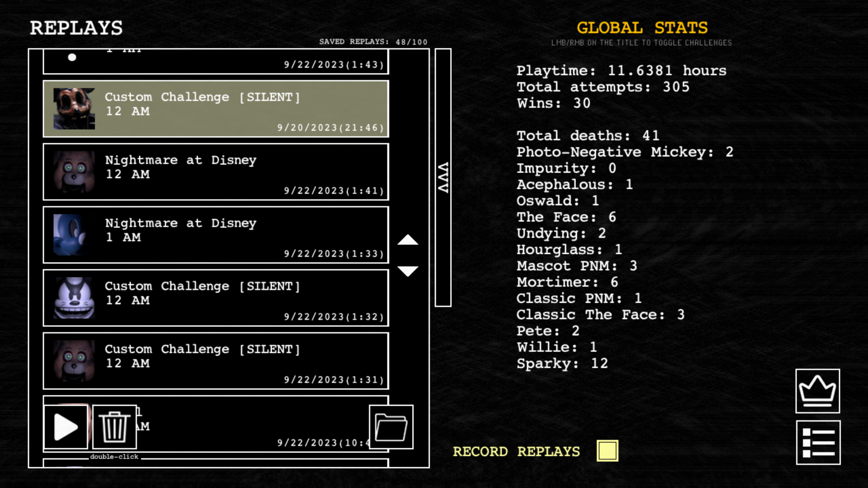The image size is (868, 488).
Task: Click the Classic The Face: 3 stat
Action: 600,314
